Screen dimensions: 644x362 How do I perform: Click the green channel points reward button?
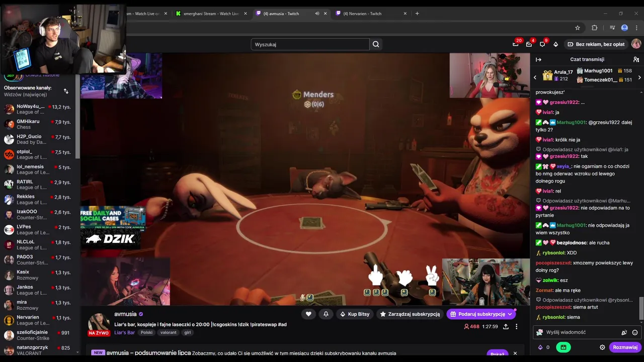pos(563,347)
